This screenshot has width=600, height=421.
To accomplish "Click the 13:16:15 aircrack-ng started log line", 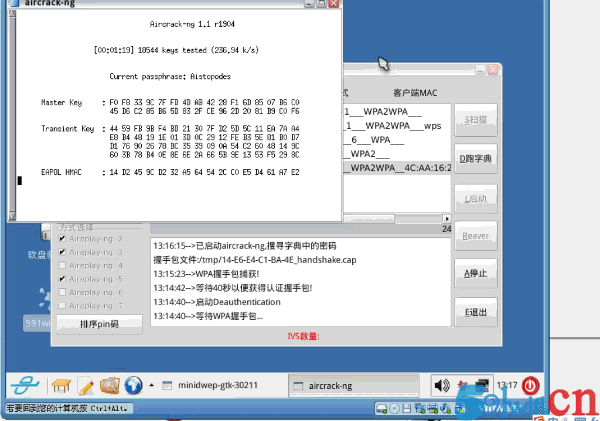I will click(x=245, y=246).
